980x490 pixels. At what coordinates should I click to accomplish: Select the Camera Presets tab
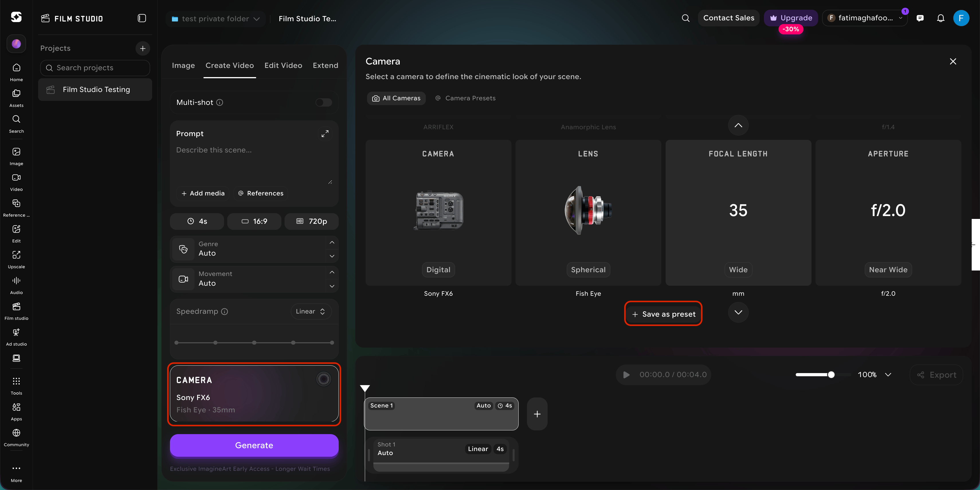465,98
